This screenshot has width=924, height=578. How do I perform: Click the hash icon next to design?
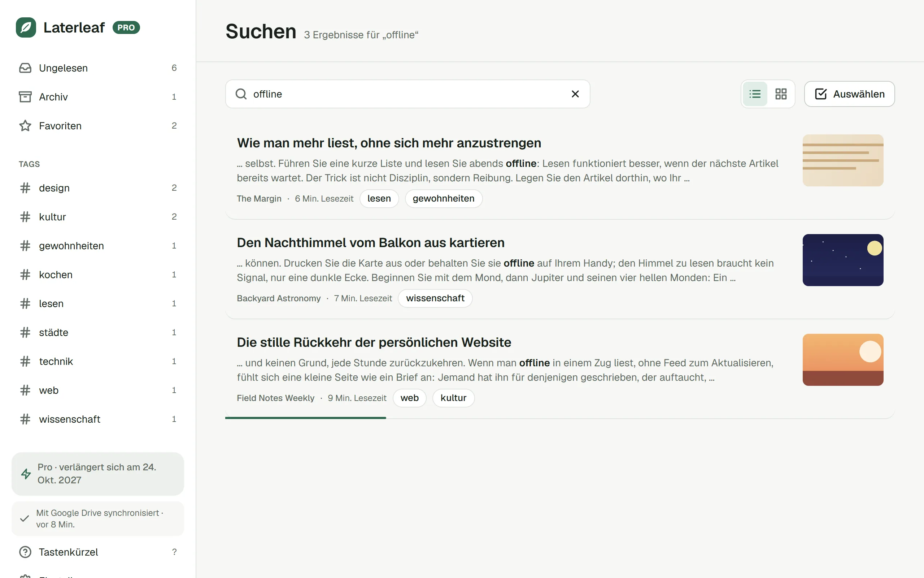point(25,188)
